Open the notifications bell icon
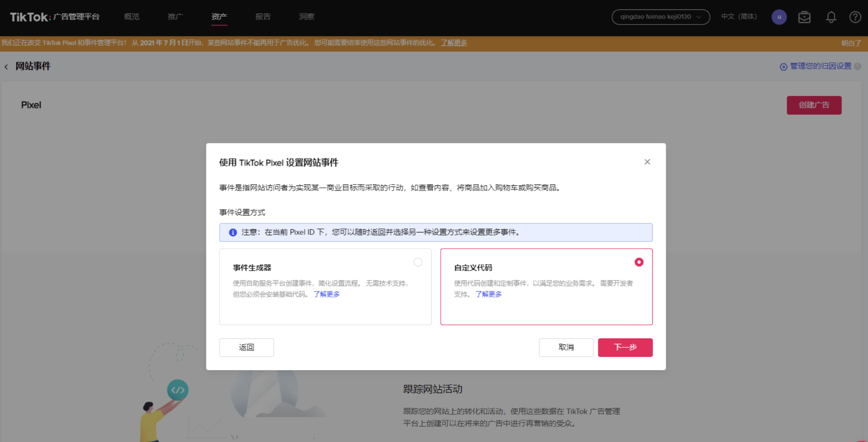This screenshot has width=868, height=442. [x=831, y=17]
